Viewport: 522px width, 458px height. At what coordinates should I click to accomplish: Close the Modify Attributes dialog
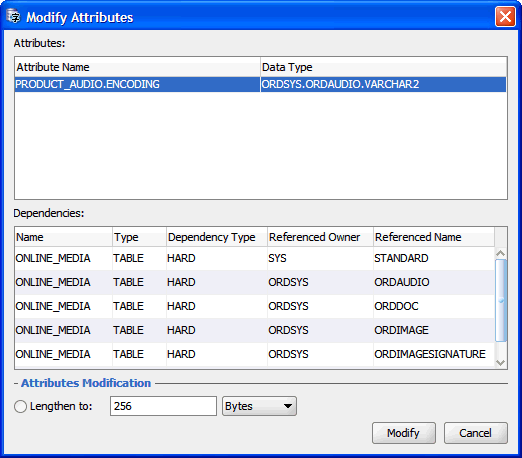pyautogui.click(x=505, y=17)
